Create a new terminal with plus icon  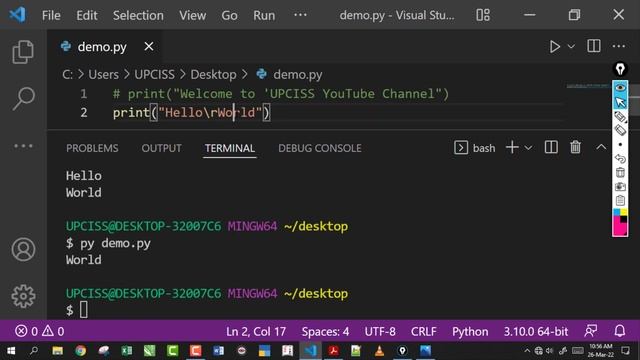click(512, 147)
